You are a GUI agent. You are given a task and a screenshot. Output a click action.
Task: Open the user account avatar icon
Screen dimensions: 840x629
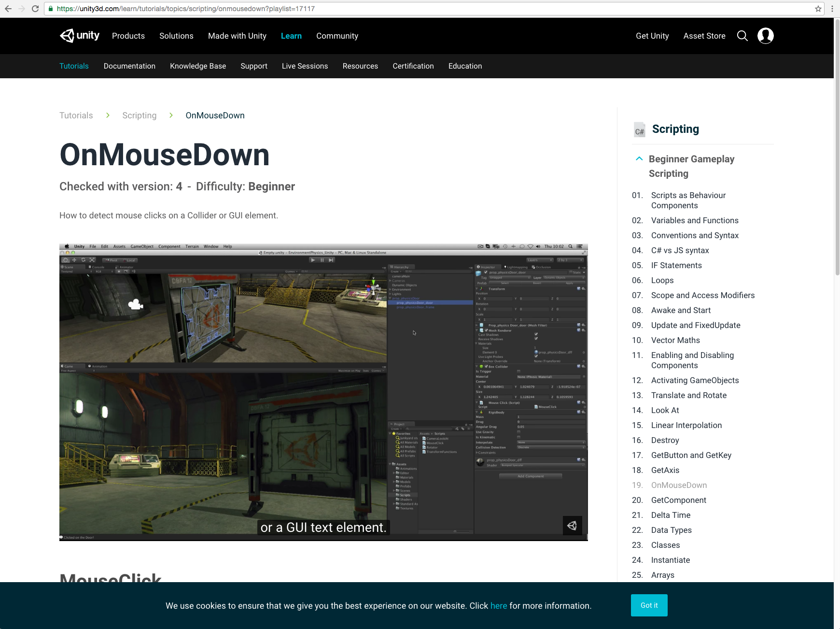pyautogui.click(x=766, y=36)
